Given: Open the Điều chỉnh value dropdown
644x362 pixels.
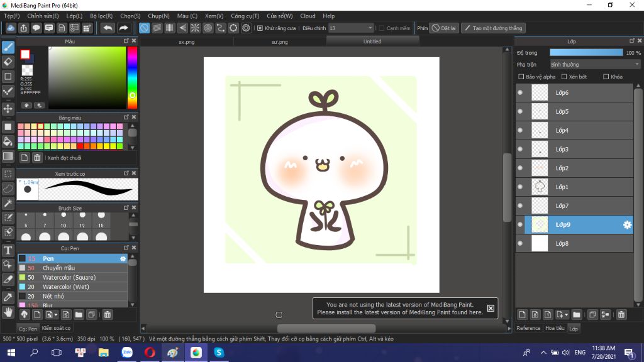Looking at the screenshot, I should tap(351, 28).
